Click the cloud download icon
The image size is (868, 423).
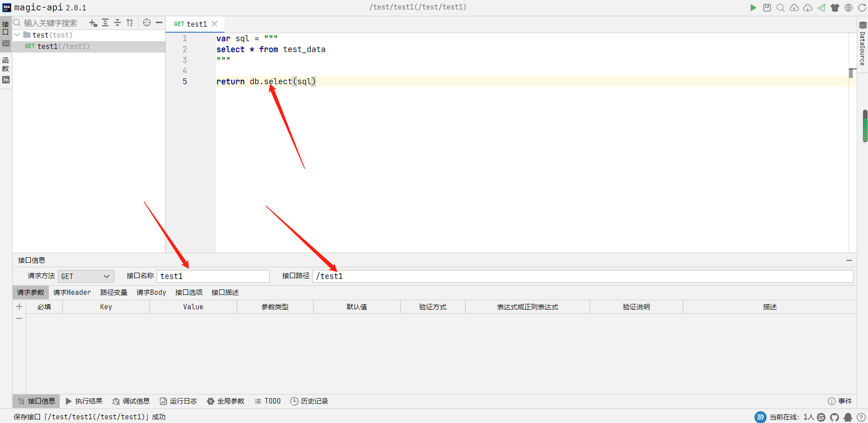[x=807, y=8]
